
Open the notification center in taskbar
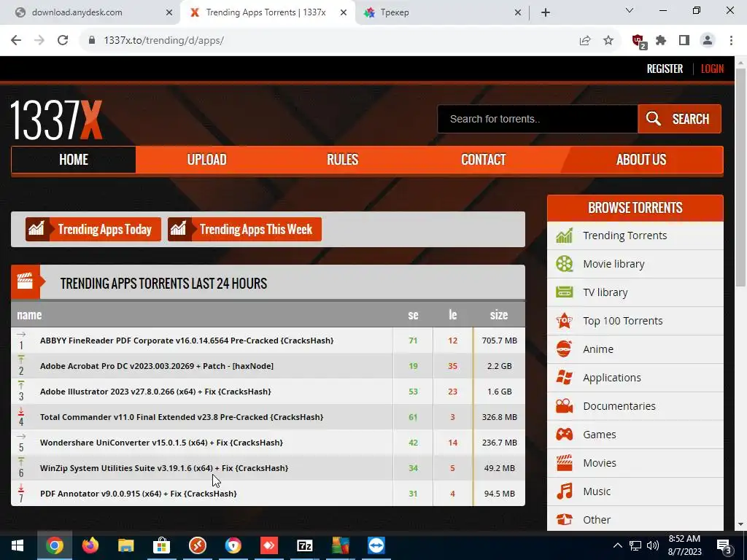pos(724,546)
